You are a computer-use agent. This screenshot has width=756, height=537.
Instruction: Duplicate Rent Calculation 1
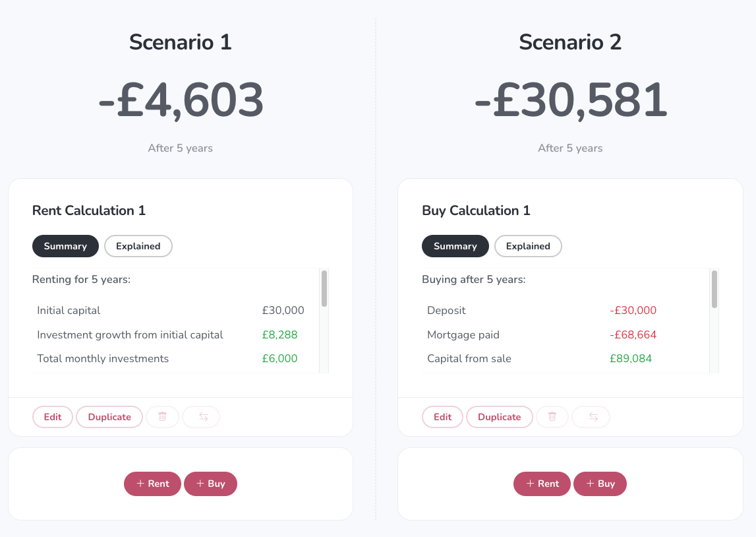click(x=109, y=417)
